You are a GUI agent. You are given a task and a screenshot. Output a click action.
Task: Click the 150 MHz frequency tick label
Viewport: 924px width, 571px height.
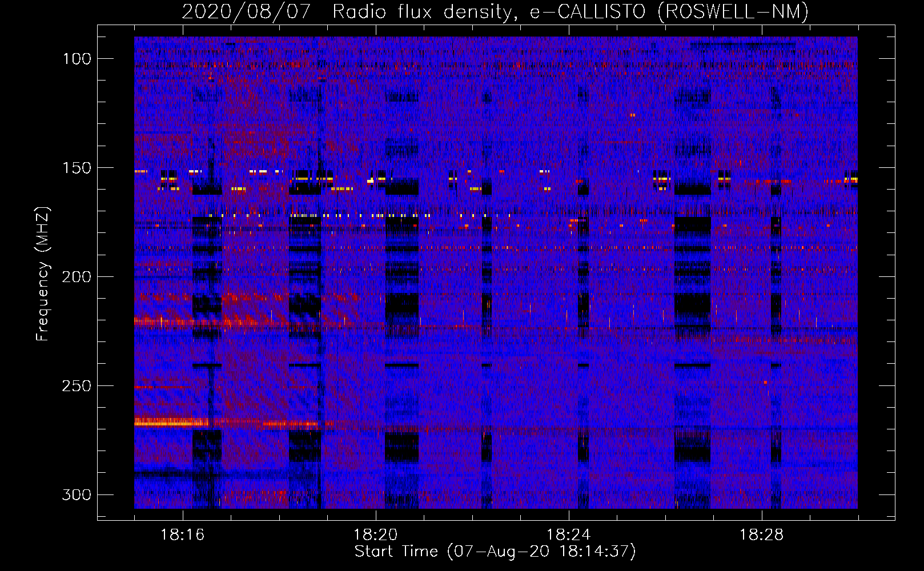click(77, 168)
